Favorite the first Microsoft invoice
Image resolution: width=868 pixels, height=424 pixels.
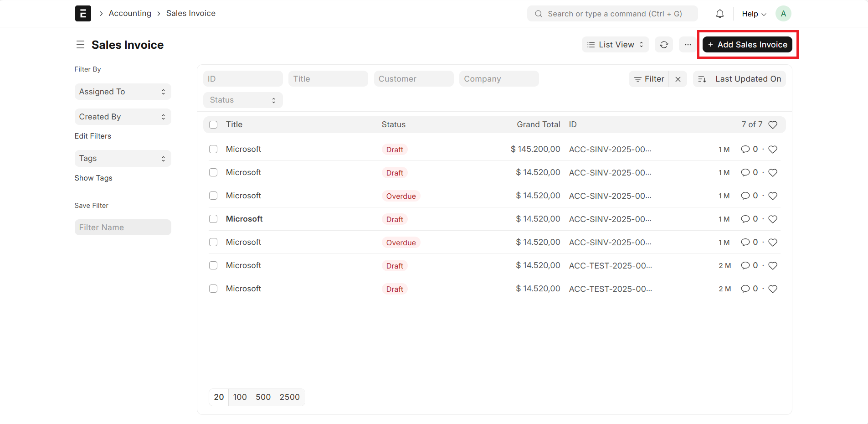[x=773, y=149]
